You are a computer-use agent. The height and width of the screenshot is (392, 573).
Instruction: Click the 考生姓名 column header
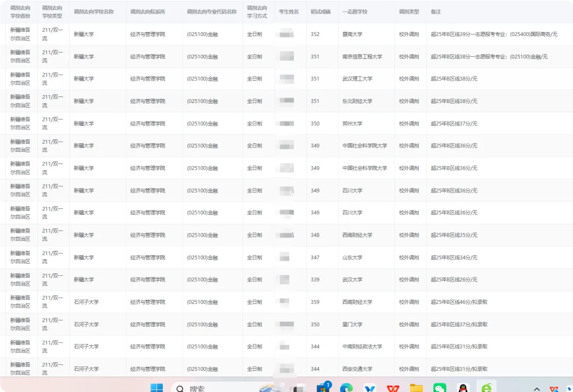point(289,12)
